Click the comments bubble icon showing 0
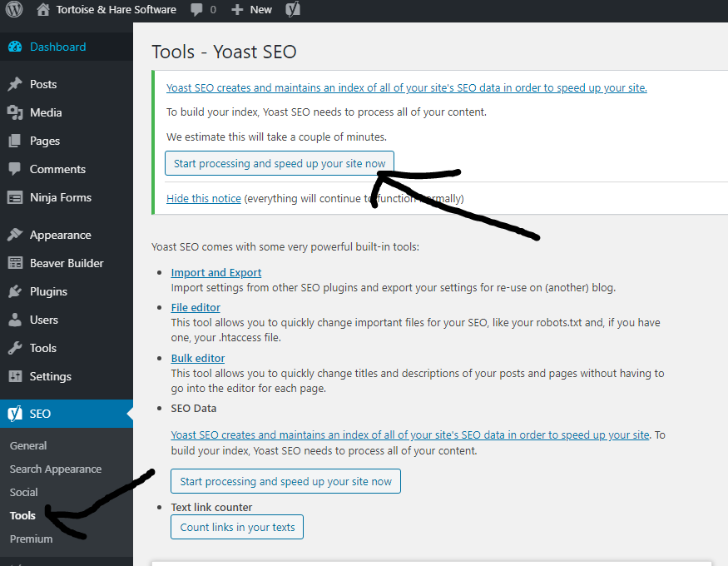 pyautogui.click(x=198, y=10)
